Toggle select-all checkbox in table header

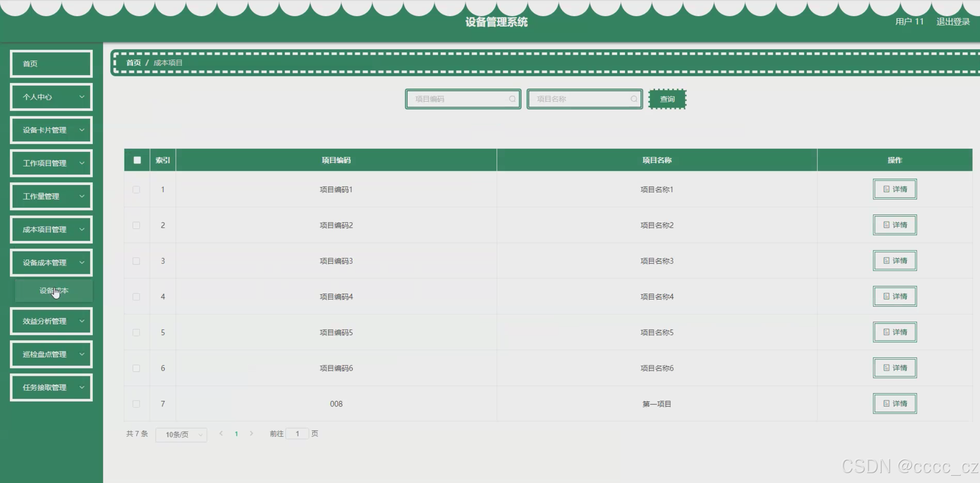tap(137, 160)
